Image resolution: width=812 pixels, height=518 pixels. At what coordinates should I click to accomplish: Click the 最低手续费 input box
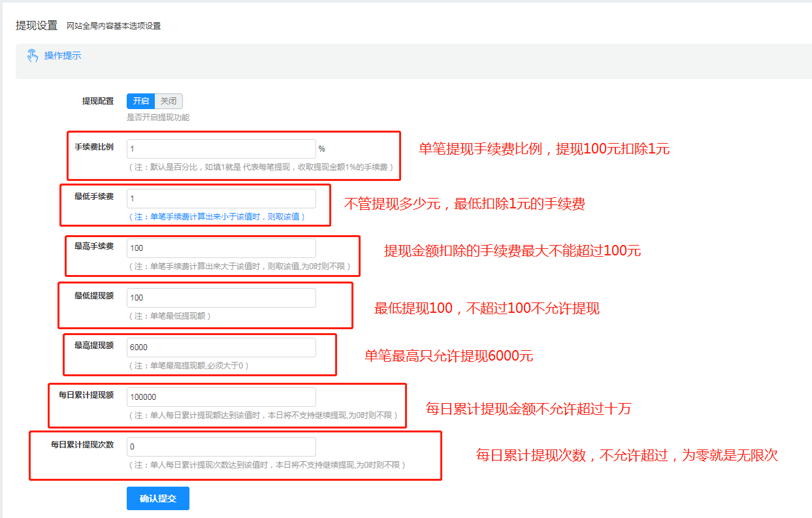(221, 199)
